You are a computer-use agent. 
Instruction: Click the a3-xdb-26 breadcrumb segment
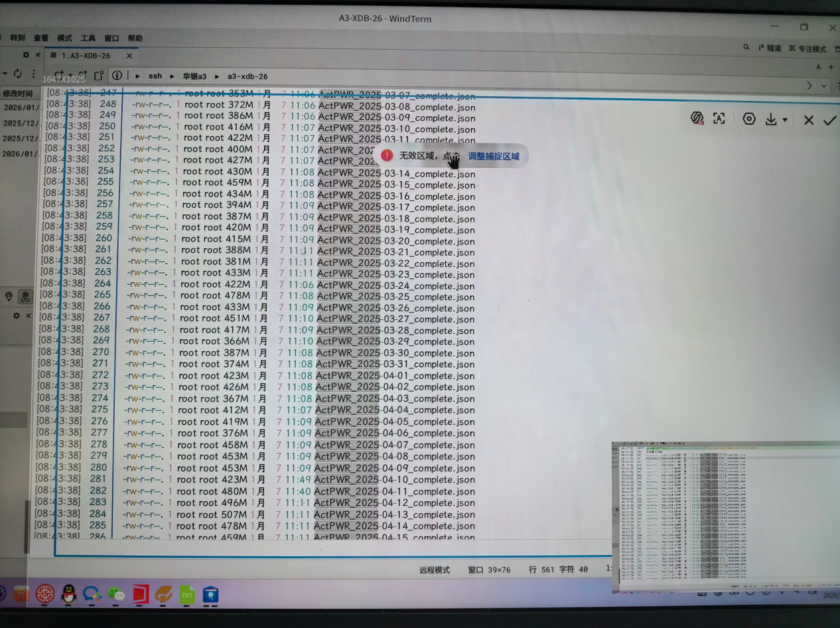pos(247,76)
